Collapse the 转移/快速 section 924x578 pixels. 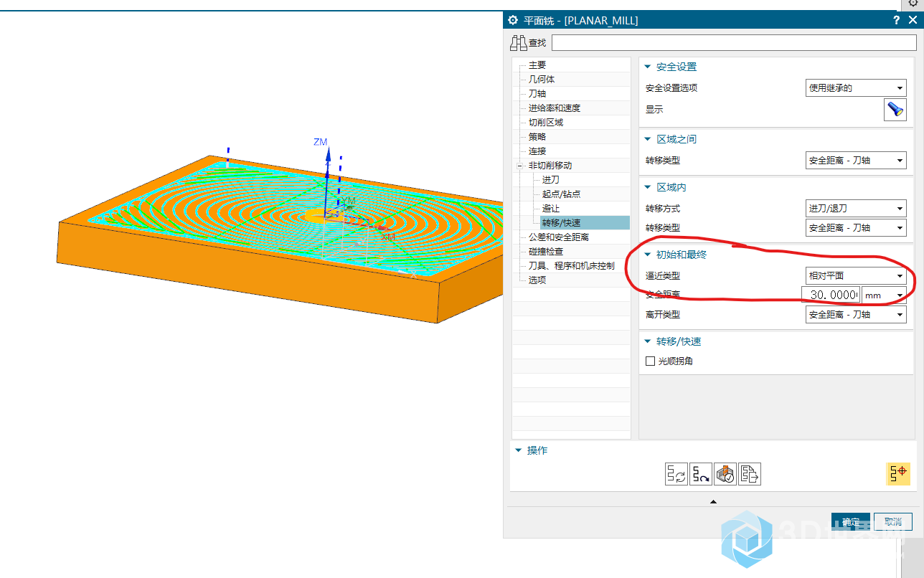coord(648,342)
